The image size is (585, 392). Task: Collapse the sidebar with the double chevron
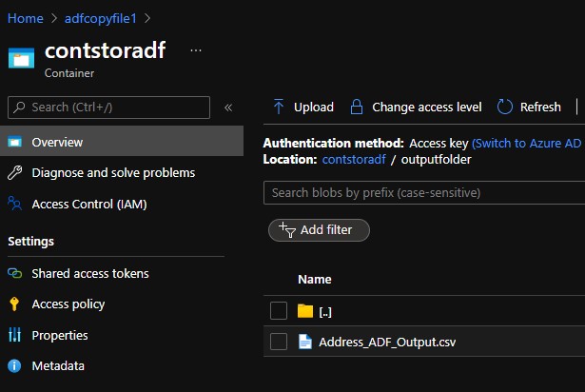point(228,108)
